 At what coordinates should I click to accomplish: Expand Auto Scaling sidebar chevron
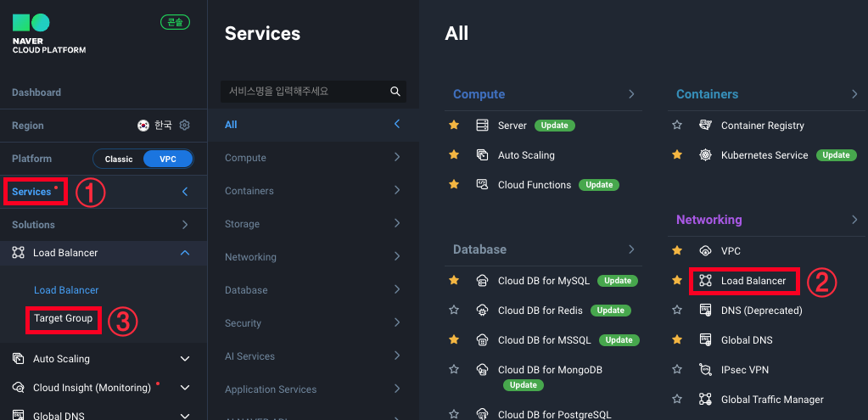pos(186,359)
